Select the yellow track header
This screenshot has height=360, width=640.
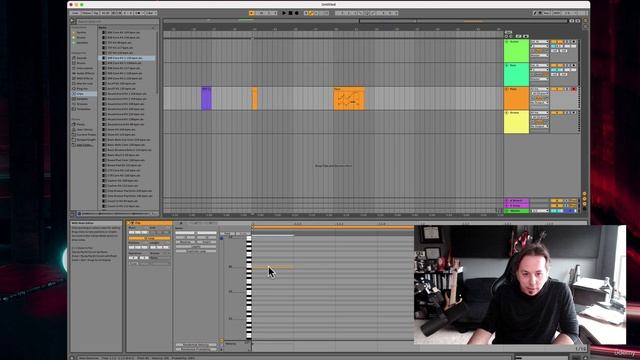[x=516, y=122]
